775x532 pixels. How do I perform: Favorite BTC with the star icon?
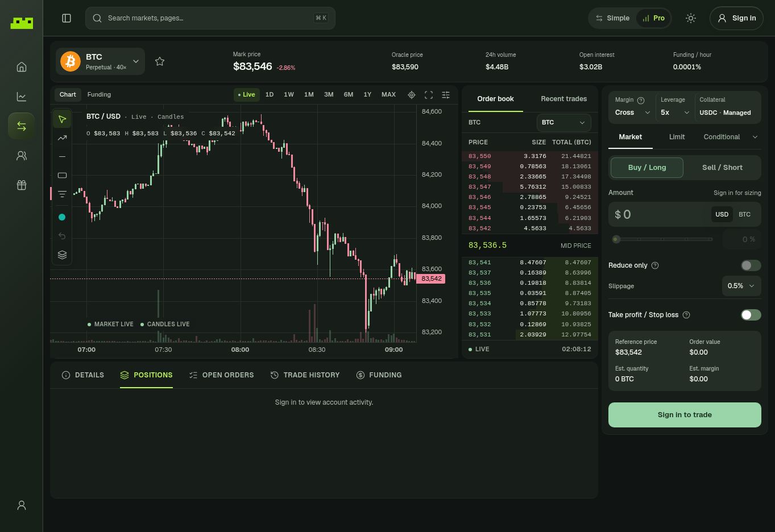coord(160,61)
